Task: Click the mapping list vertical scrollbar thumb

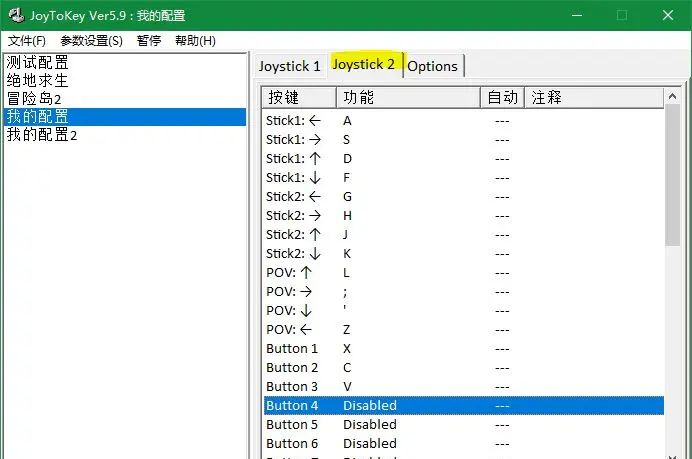Action: click(x=672, y=175)
